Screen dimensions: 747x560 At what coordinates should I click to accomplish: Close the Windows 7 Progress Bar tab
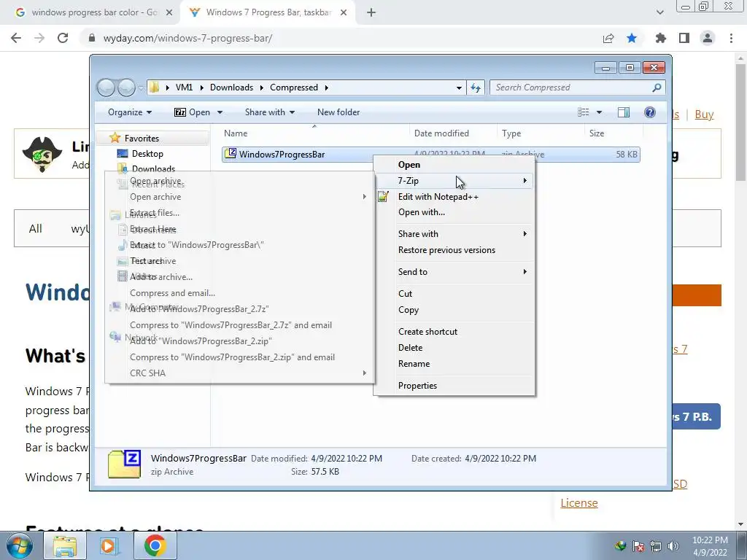344,13
